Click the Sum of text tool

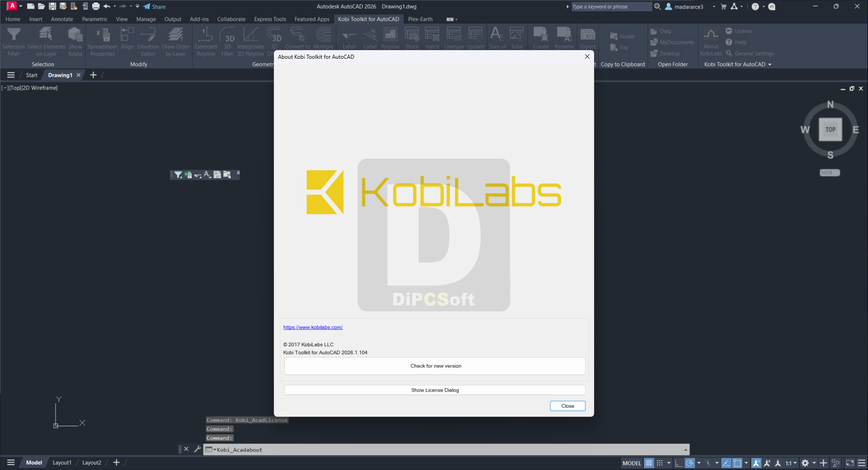[497, 38]
